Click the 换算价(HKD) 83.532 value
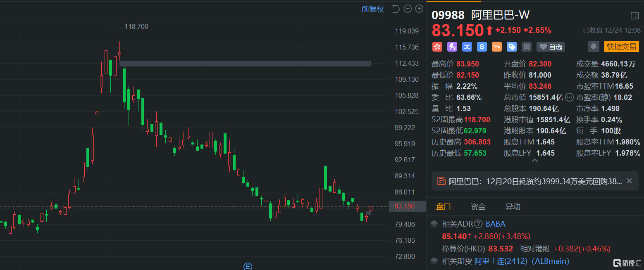This screenshot has width=644, height=270. [501, 249]
